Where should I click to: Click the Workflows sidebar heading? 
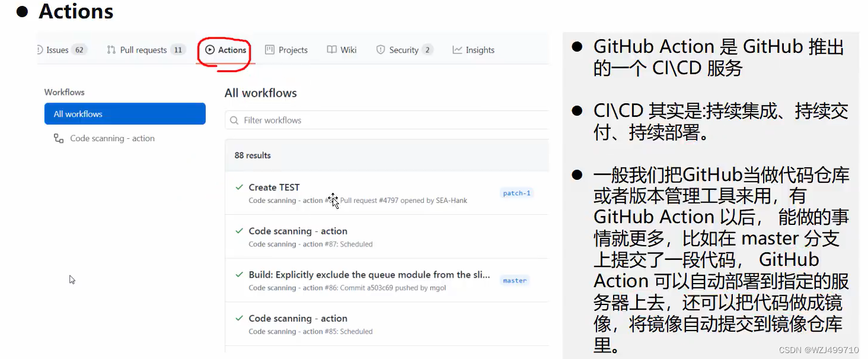(64, 92)
